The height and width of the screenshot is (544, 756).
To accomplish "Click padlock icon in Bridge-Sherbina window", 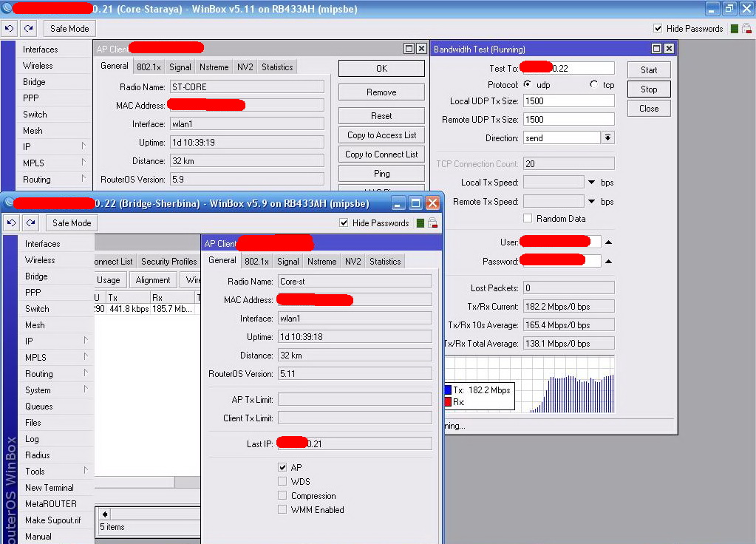I will pyautogui.click(x=433, y=223).
